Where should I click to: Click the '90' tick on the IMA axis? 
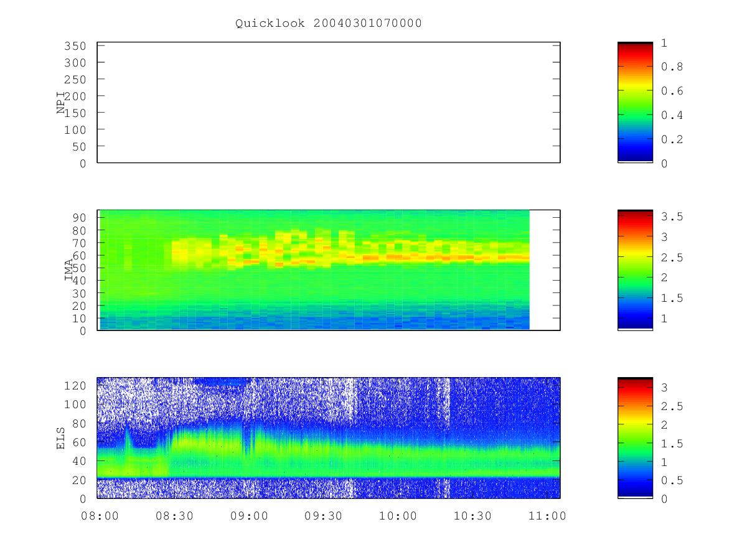tap(78, 217)
